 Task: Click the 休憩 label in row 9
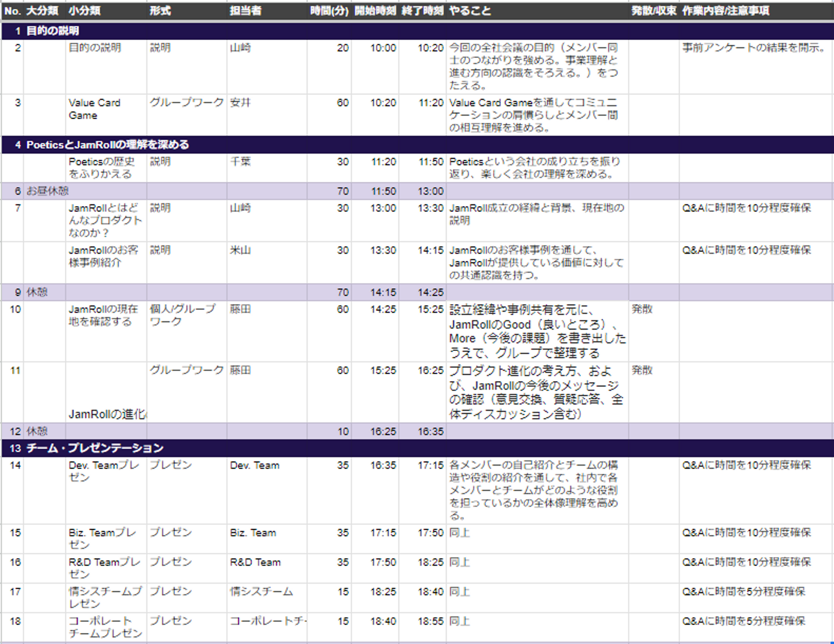(x=37, y=292)
